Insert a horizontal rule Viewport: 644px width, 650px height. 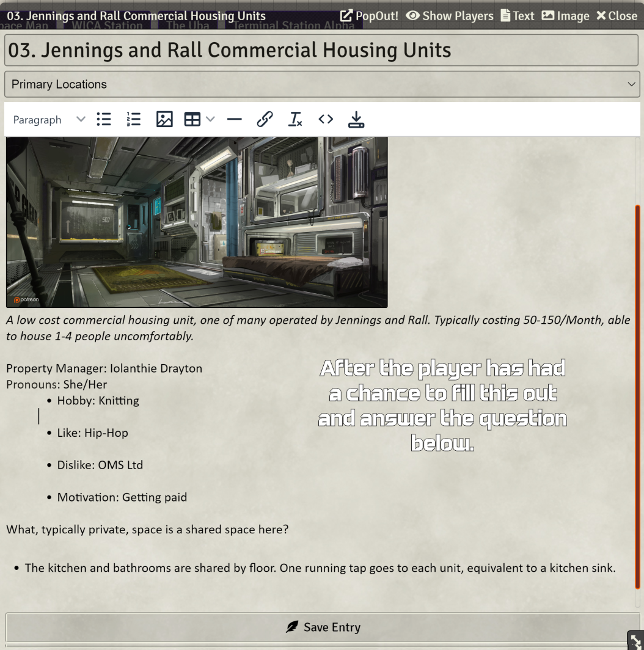pos(235,119)
